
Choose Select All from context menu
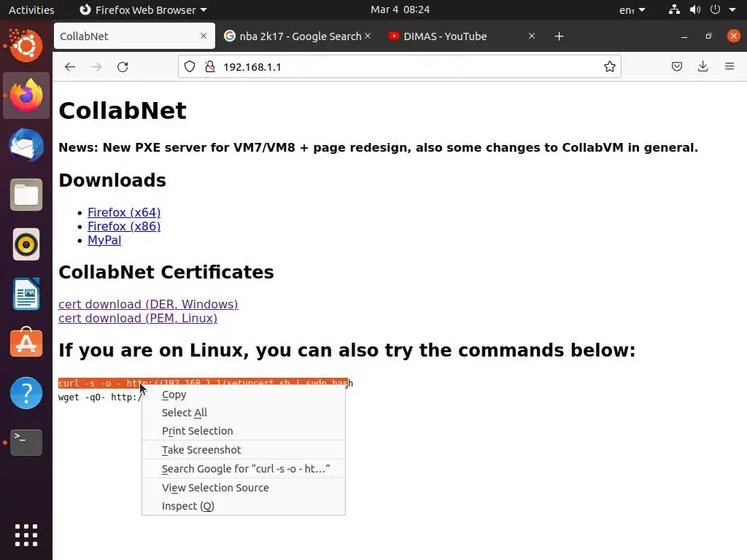(x=244, y=413)
